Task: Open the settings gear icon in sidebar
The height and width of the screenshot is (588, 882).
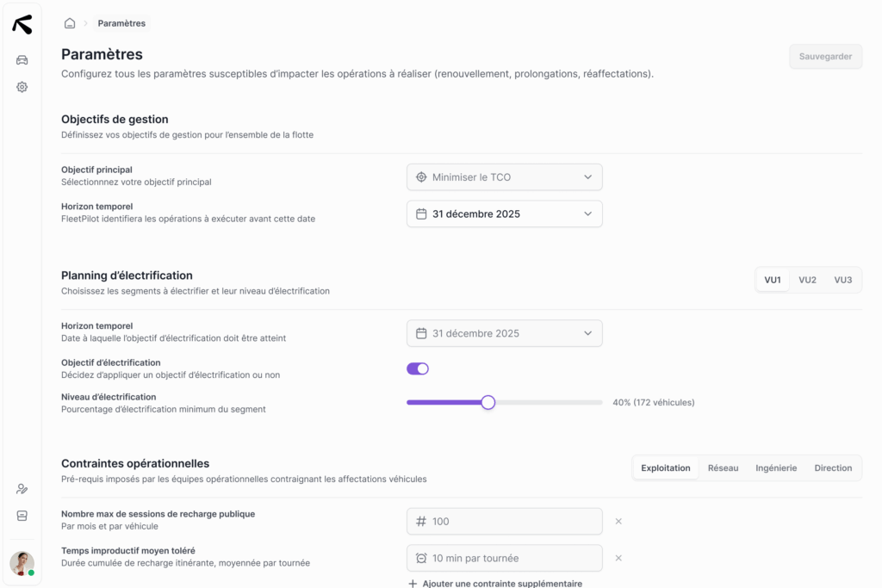Action: pos(22,87)
